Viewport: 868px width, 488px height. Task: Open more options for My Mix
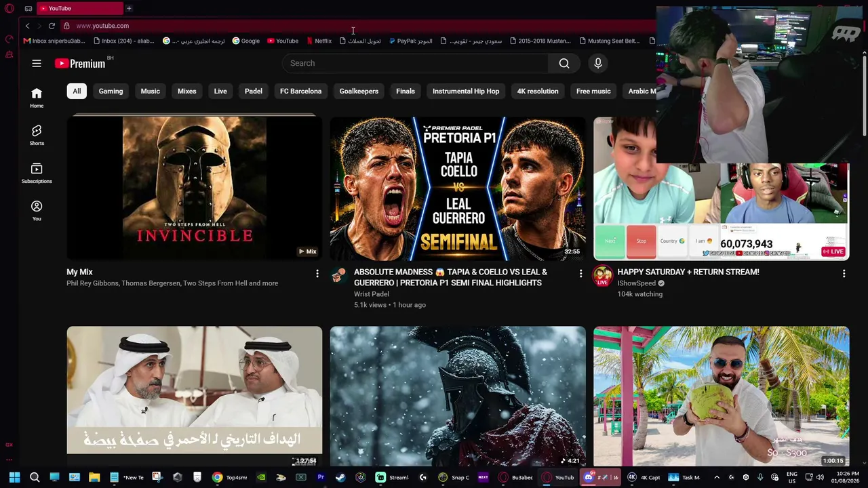click(x=317, y=273)
